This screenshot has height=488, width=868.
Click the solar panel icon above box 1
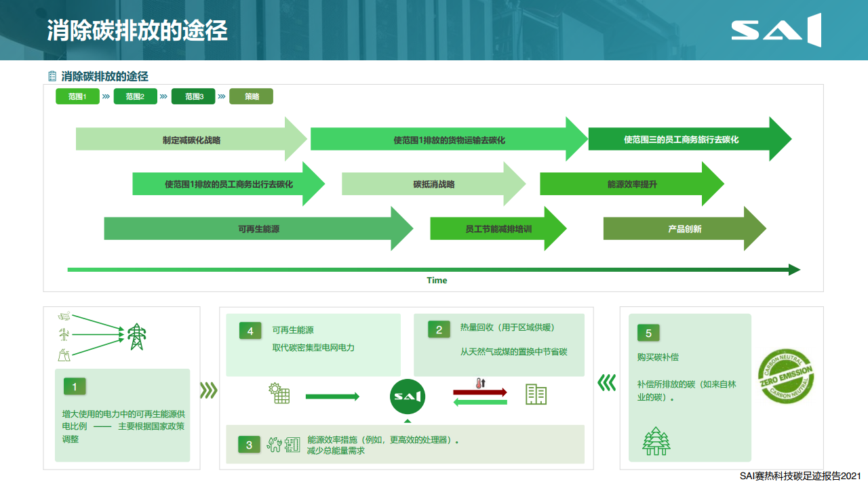click(x=64, y=317)
